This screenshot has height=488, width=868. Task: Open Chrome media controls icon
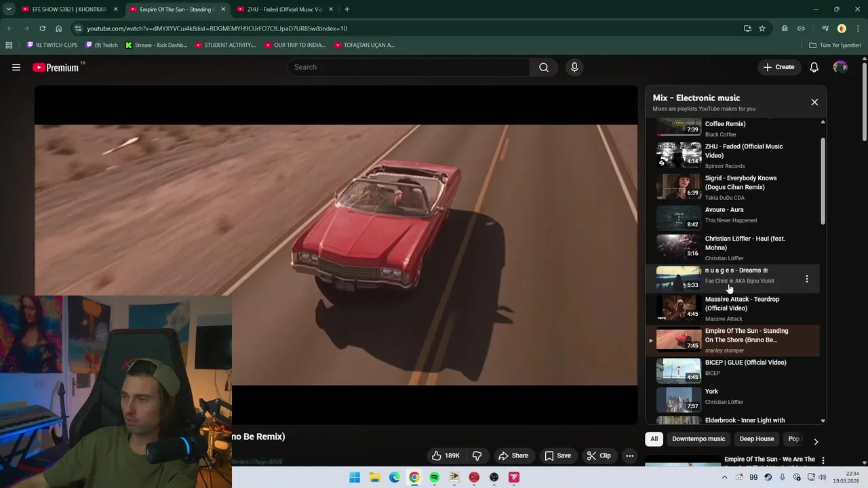pyautogui.click(x=825, y=28)
